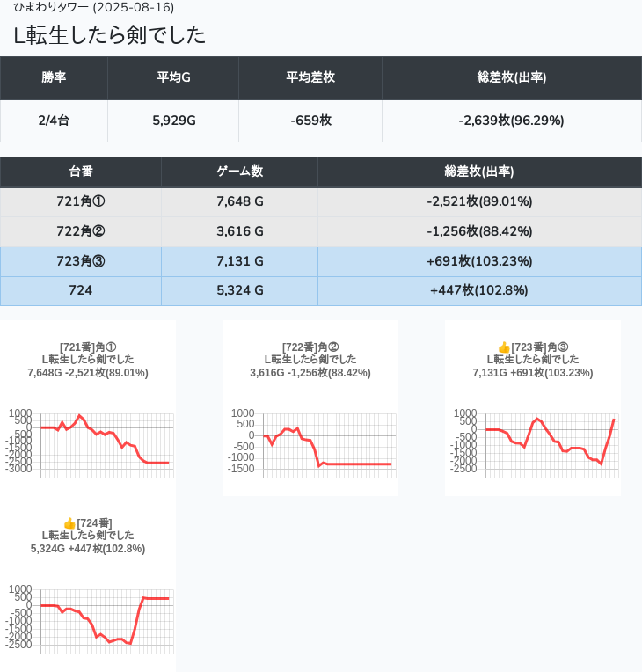Image resolution: width=642 pixels, height=672 pixels.
Task: Click the 平均差枚 column header
Action: coord(310,77)
